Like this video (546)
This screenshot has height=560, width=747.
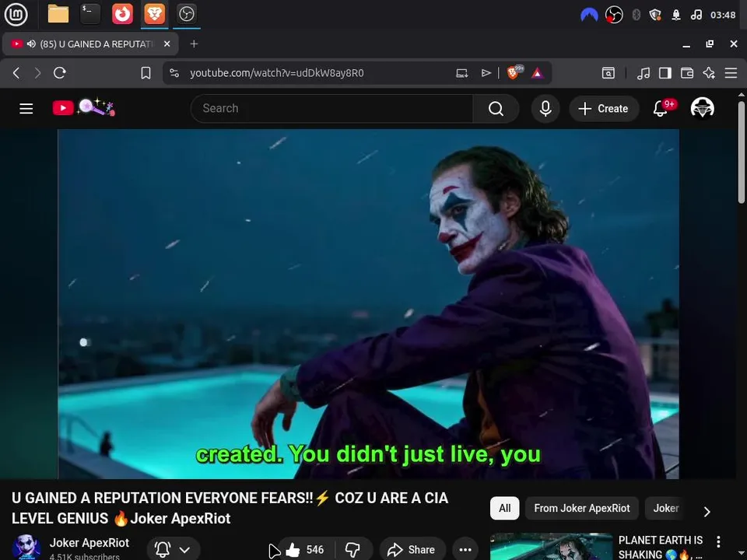(x=306, y=550)
